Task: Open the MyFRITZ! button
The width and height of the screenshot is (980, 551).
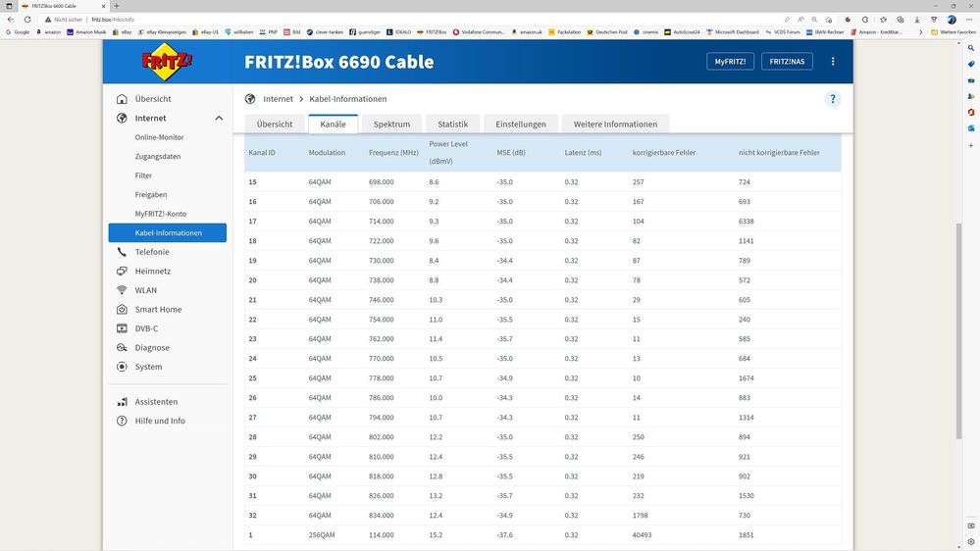Action: click(x=730, y=61)
